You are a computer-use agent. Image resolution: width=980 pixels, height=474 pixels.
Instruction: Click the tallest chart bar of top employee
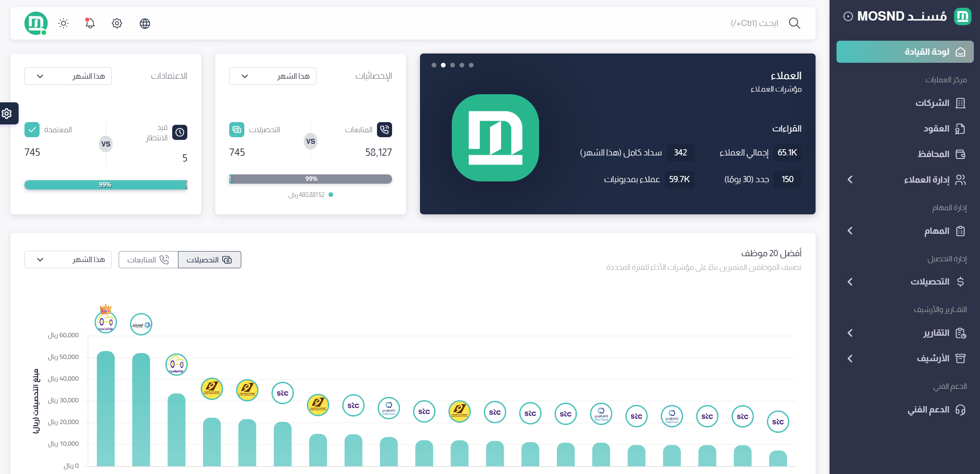coord(105,409)
